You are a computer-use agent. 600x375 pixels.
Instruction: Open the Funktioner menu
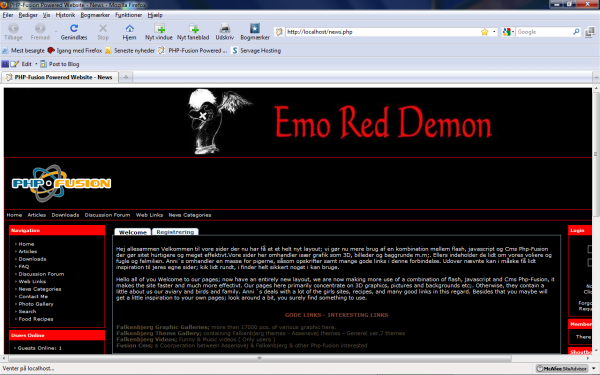tap(129, 15)
